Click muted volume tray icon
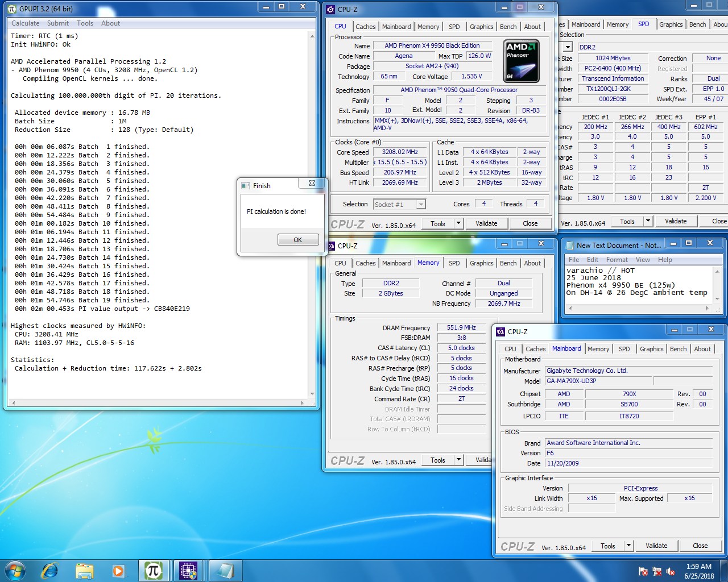 pyautogui.click(x=671, y=571)
